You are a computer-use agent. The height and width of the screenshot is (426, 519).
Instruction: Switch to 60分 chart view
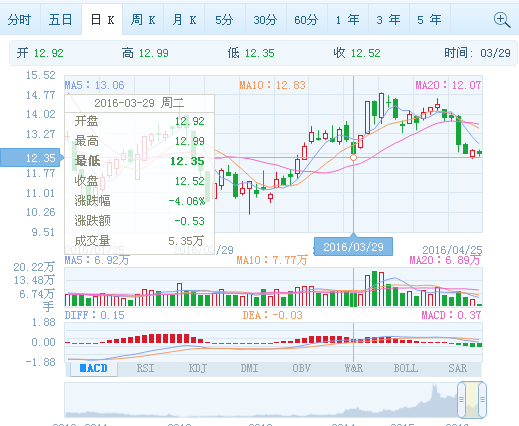click(x=307, y=20)
